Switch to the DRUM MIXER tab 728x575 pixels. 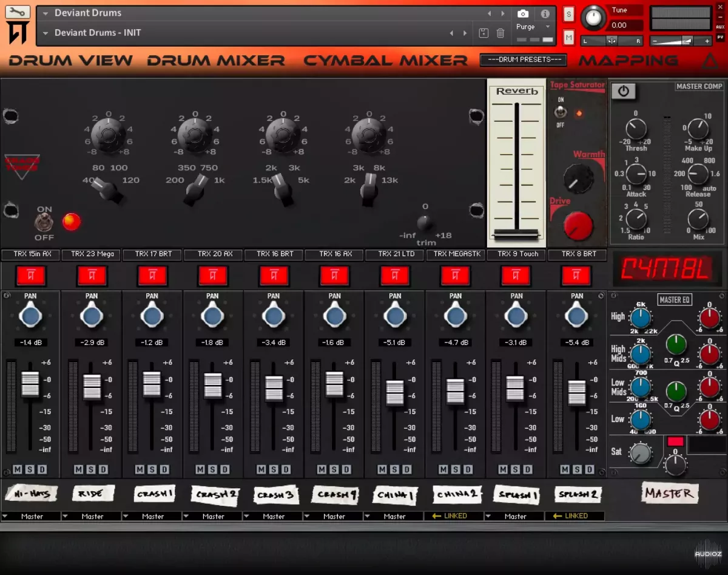pyautogui.click(x=216, y=61)
